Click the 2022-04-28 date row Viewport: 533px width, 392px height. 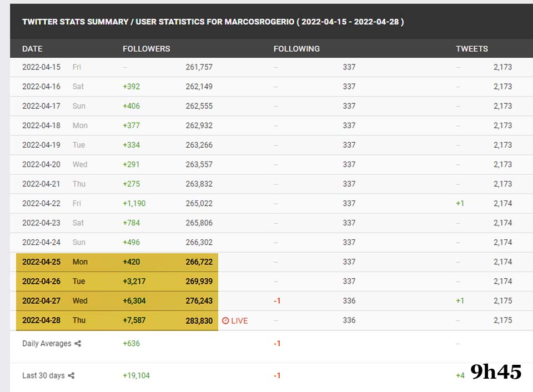click(x=41, y=320)
